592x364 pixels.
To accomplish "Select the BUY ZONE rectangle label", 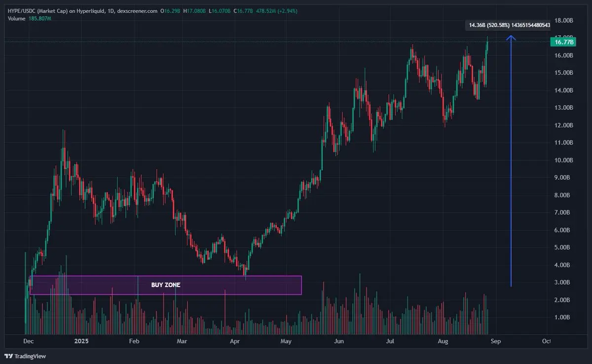I will click(x=166, y=285).
